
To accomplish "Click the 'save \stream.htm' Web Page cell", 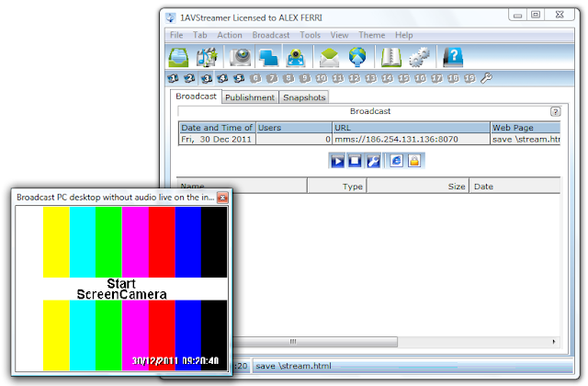I will click(x=526, y=139).
